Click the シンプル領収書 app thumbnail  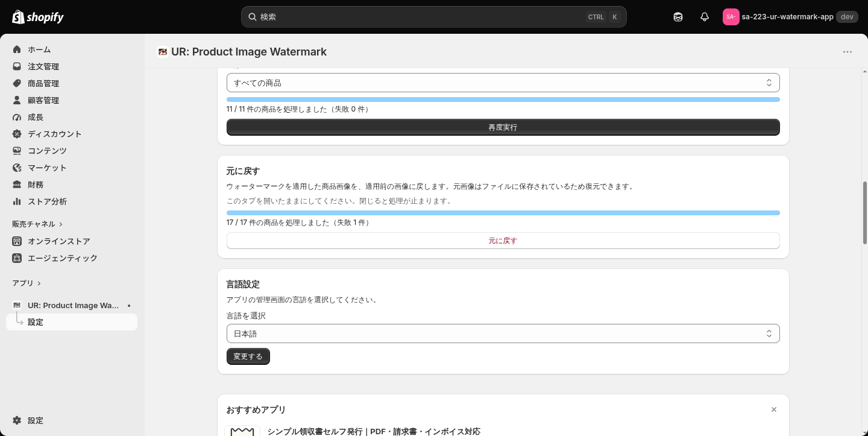coord(242,431)
